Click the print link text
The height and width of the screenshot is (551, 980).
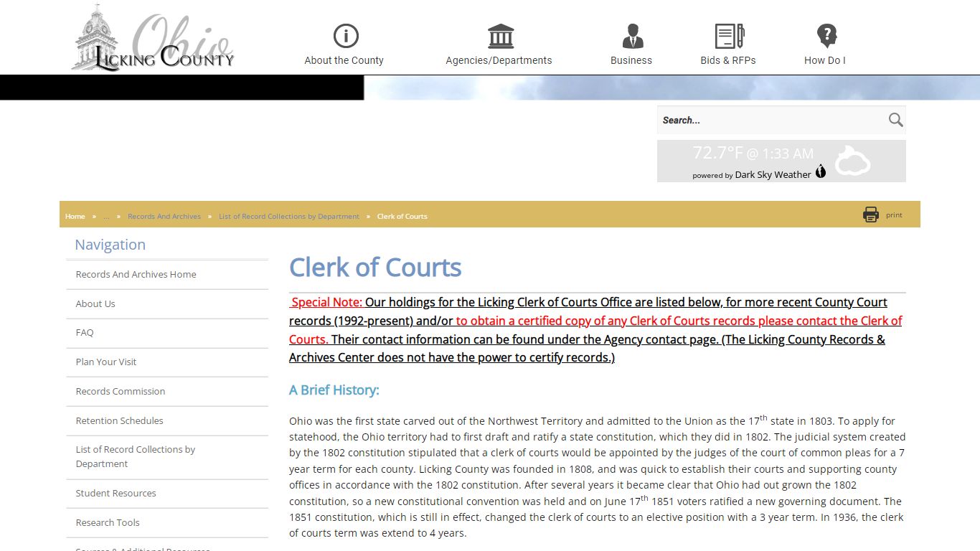pyautogui.click(x=894, y=215)
